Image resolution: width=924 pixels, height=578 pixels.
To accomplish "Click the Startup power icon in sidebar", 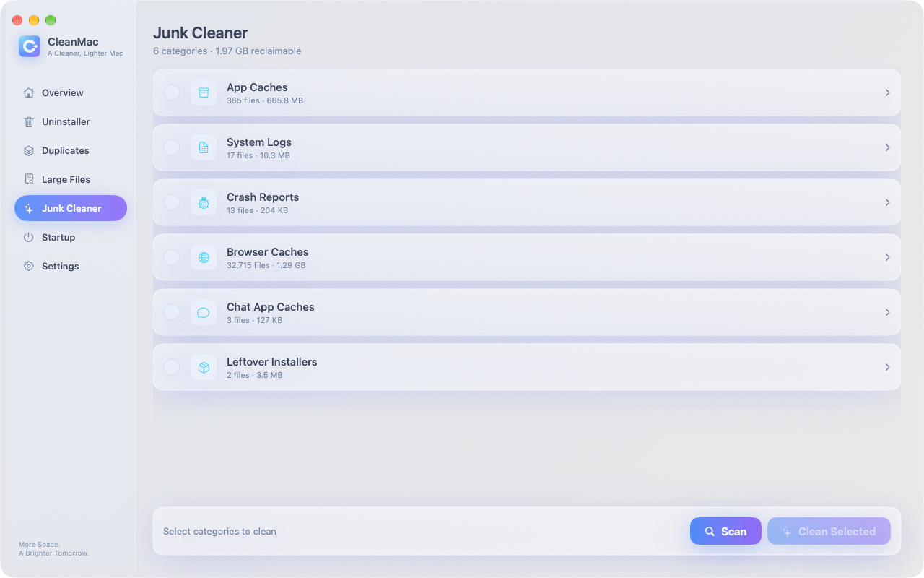I will point(29,237).
